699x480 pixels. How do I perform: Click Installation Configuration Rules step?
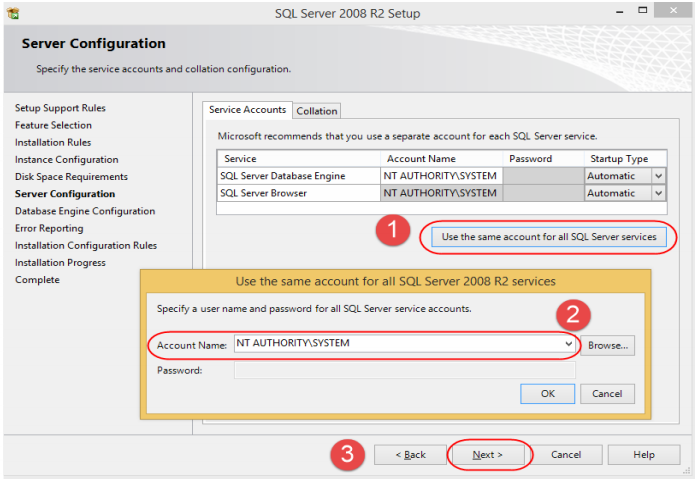(86, 246)
